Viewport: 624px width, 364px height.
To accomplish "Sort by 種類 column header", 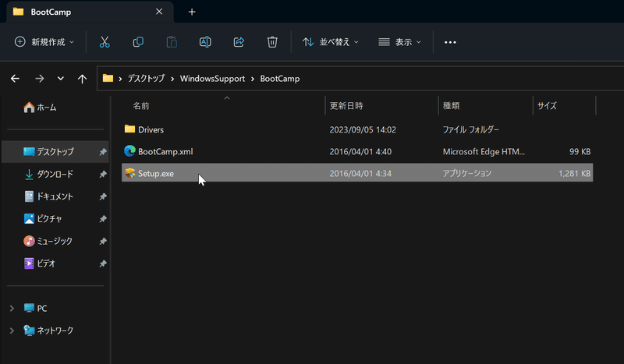I will tap(452, 106).
